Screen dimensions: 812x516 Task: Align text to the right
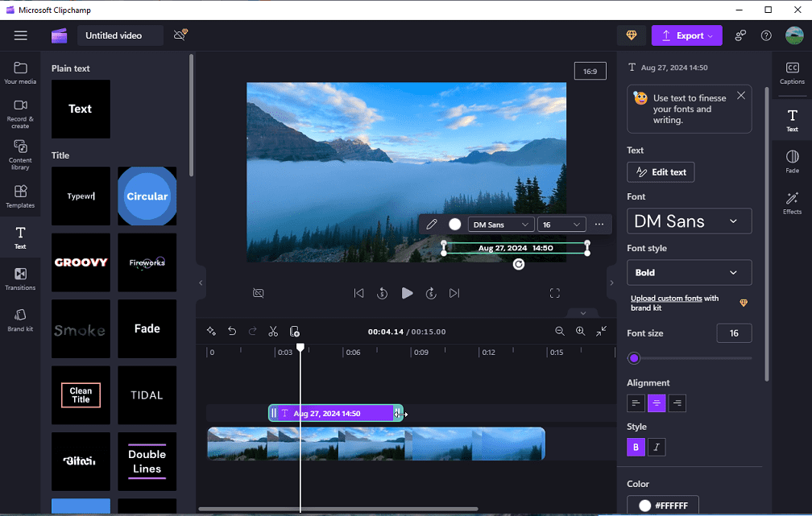[677, 402]
